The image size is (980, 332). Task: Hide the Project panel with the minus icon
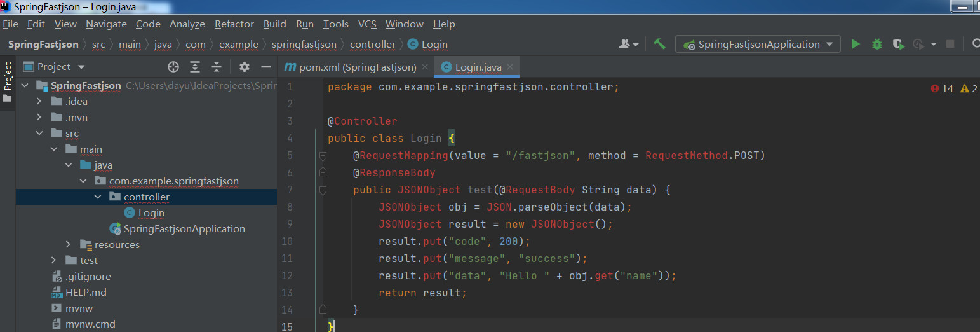tap(266, 67)
